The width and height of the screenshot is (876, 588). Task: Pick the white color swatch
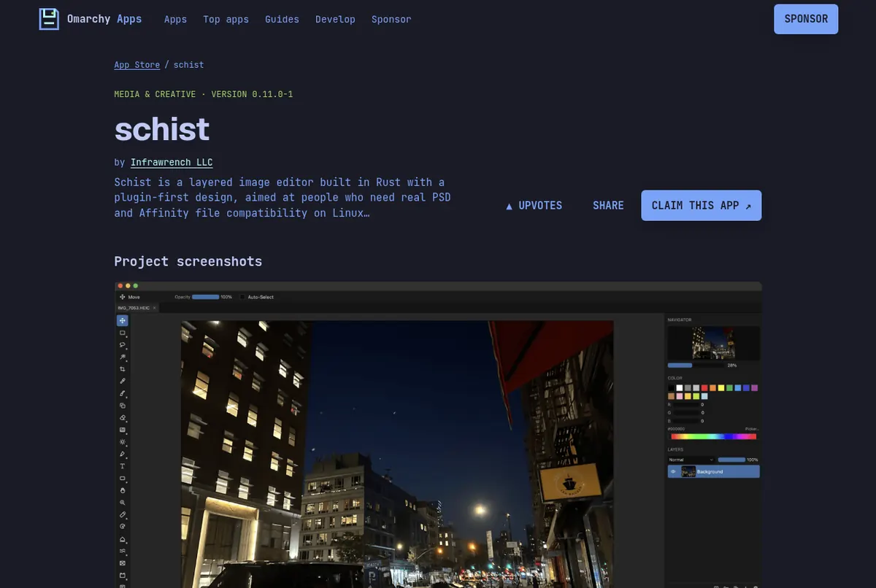click(x=680, y=388)
